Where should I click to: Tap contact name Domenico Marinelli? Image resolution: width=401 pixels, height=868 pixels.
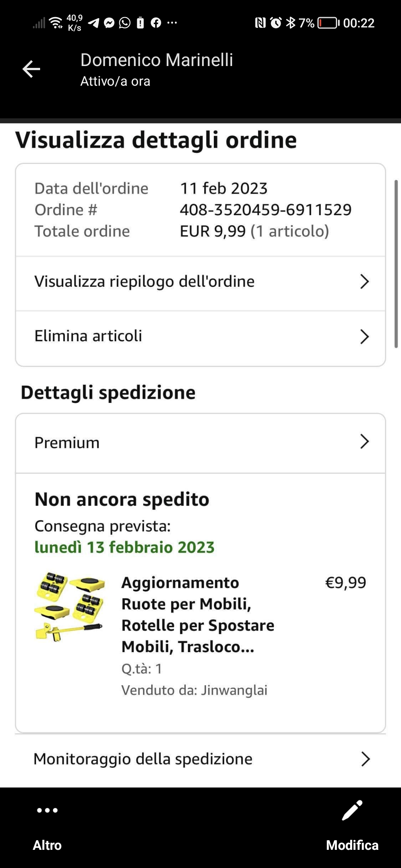click(x=157, y=60)
